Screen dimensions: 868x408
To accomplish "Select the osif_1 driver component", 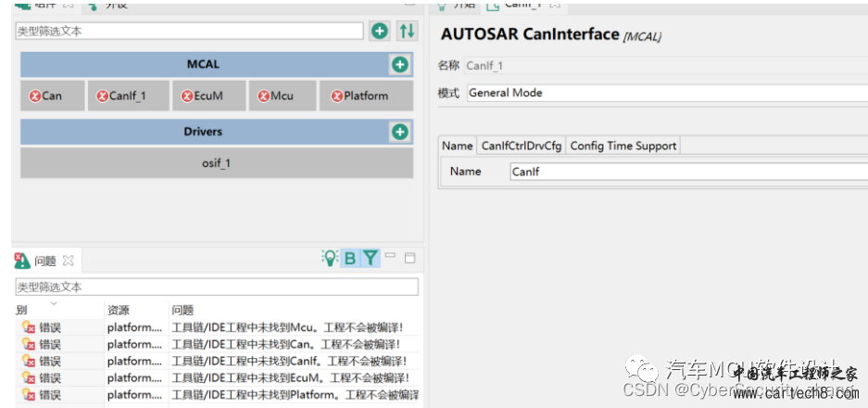I will [x=217, y=163].
